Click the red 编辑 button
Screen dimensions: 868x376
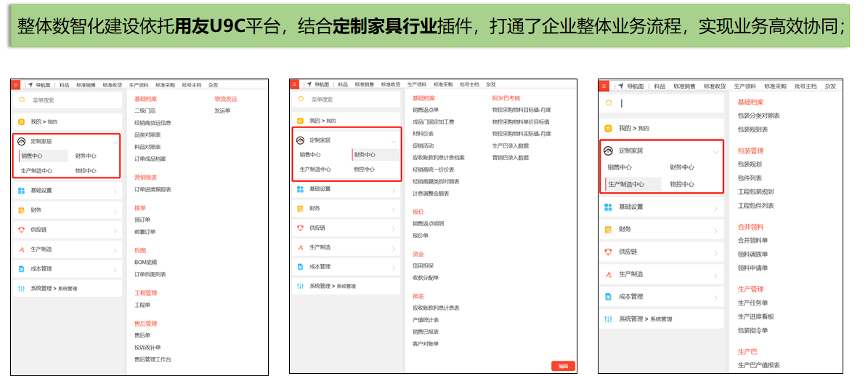click(x=563, y=366)
